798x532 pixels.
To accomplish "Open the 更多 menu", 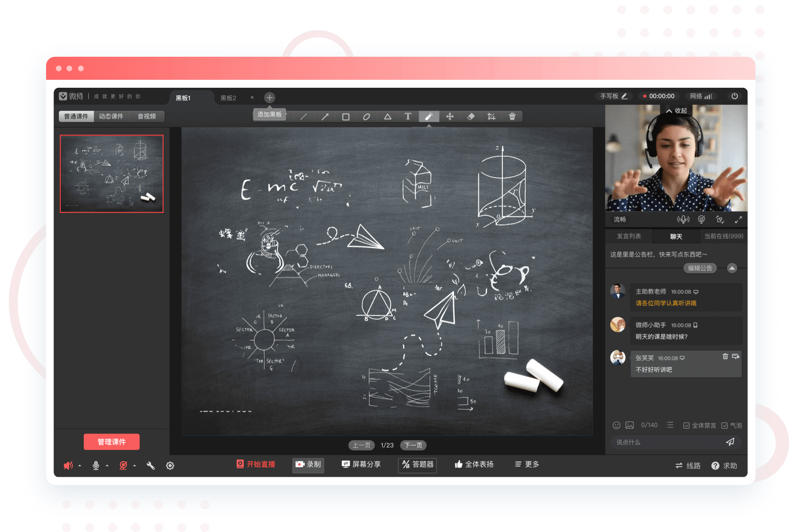I will [527, 464].
